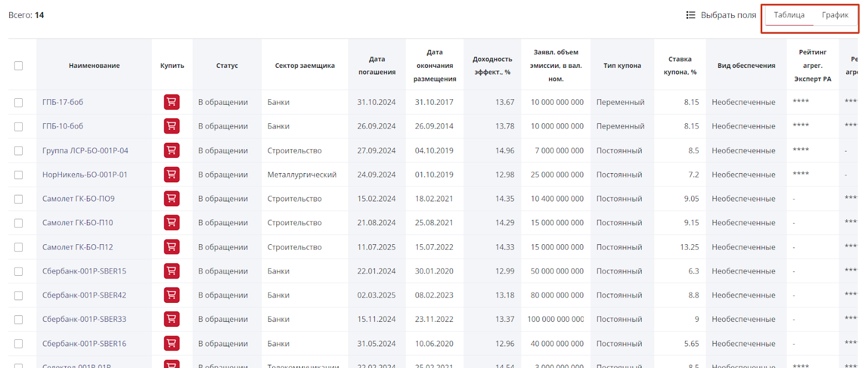Tick checkbox for Самолет ГК-БО-П12
Image resolution: width=868 pixels, height=368 pixels.
point(18,248)
